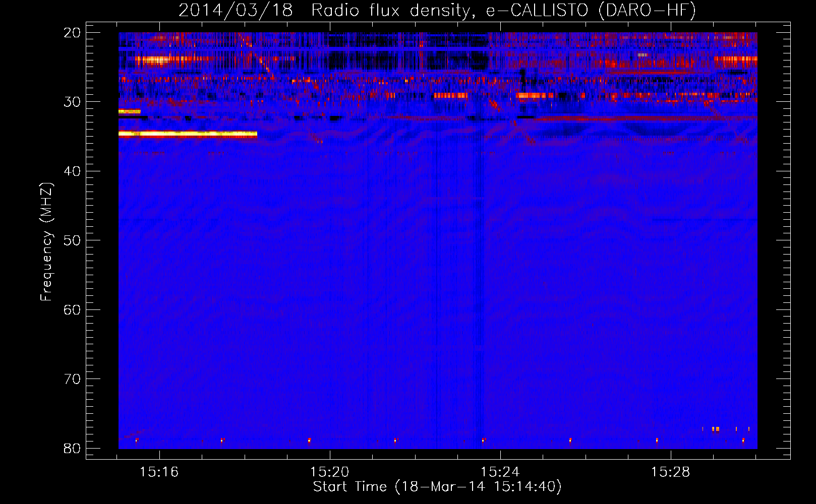
Task: Click the 15:20 time tick label
Action: [329, 472]
